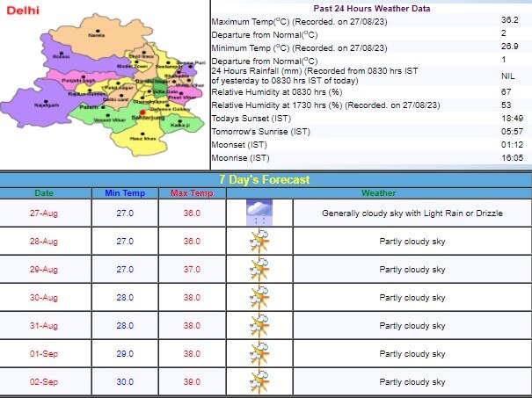Viewport: 532px width, 398px height.
Task: Click the partly cloudy icon for 31-Aug
Action: click(x=259, y=325)
